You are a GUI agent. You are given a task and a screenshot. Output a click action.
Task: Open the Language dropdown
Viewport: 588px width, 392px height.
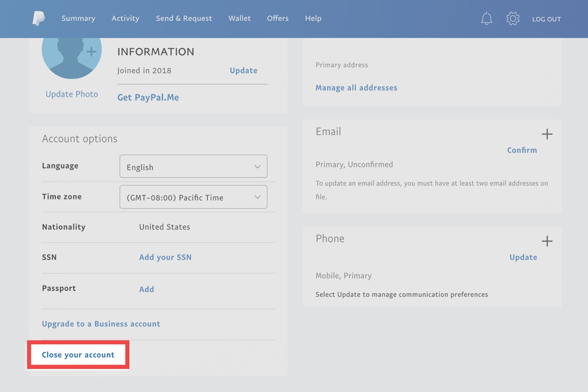(193, 166)
